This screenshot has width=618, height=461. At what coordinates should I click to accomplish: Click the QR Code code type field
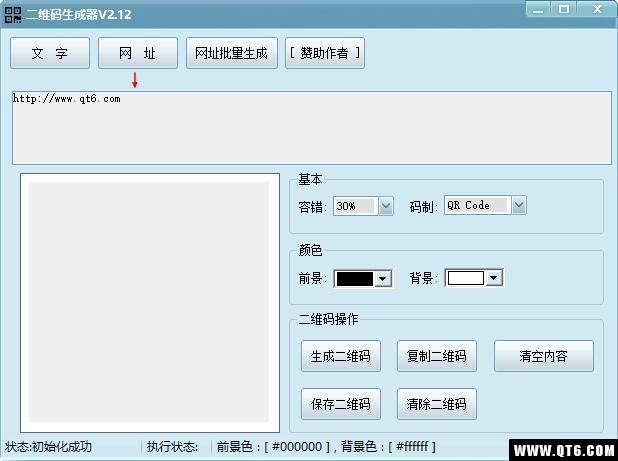pos(478,205)
